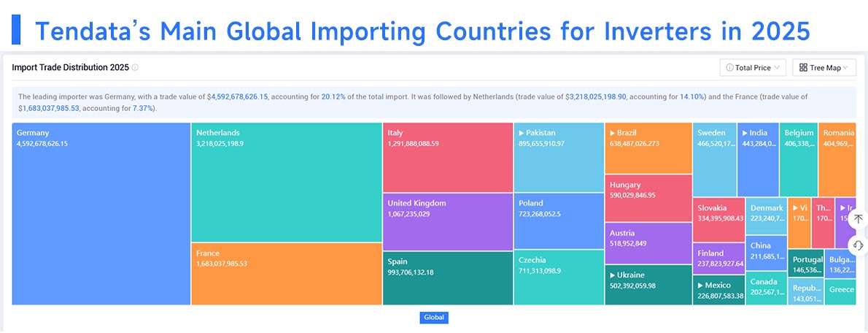
Task: Click the scroll-to-top arrow icon
Action: click(858, 219)
